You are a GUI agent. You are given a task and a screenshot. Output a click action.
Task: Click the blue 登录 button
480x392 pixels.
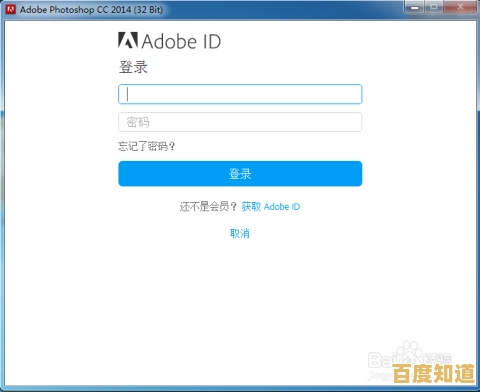[x=240, y=174]
